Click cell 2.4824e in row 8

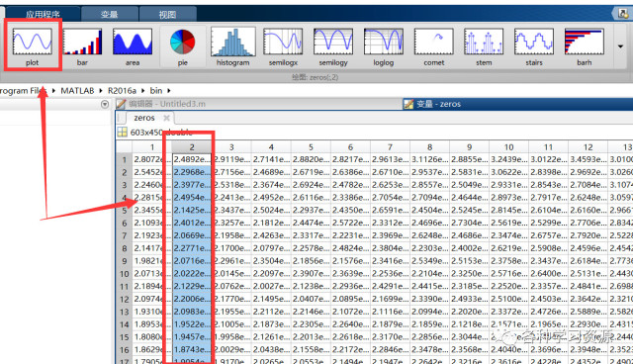click(350, 248)
